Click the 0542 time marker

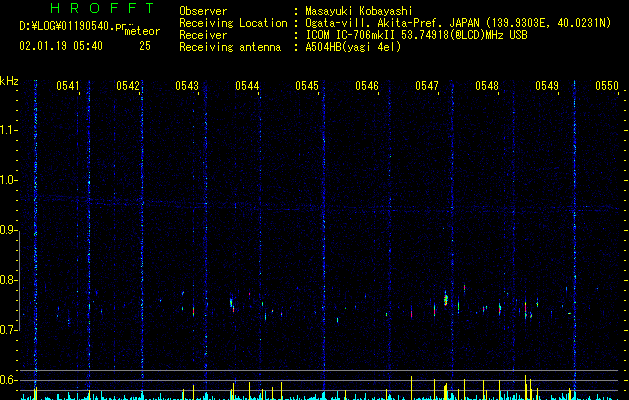tap(128, 86)
